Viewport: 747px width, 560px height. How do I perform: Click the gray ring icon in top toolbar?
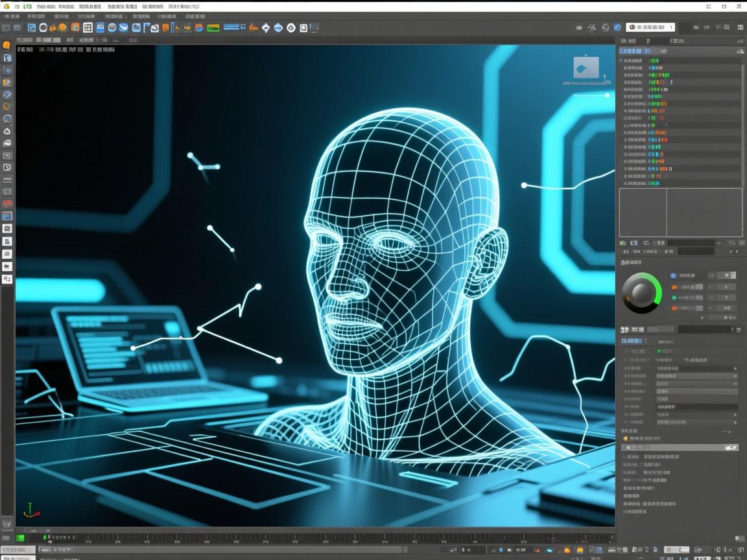coord(43,28)
